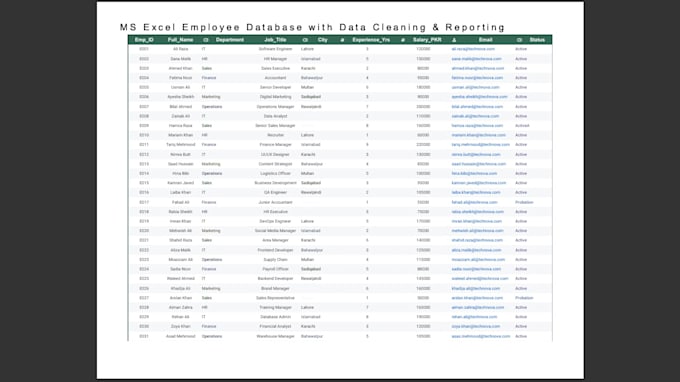
Task: Click the name Waleed Ahmed
Action: coord(180,279)
